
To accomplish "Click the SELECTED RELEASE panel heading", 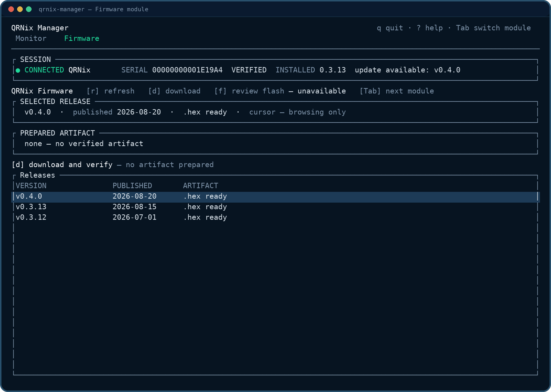I will click(x=55, y=102).
